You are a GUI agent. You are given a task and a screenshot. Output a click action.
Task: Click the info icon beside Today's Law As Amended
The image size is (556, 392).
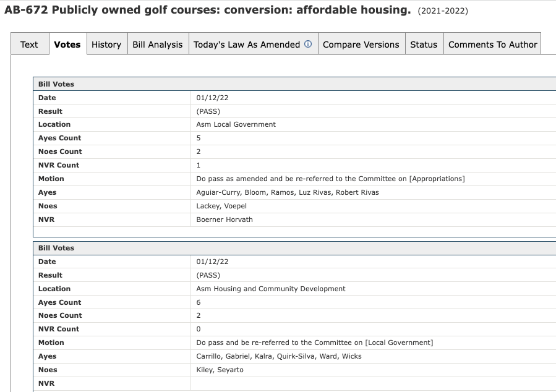308,45
